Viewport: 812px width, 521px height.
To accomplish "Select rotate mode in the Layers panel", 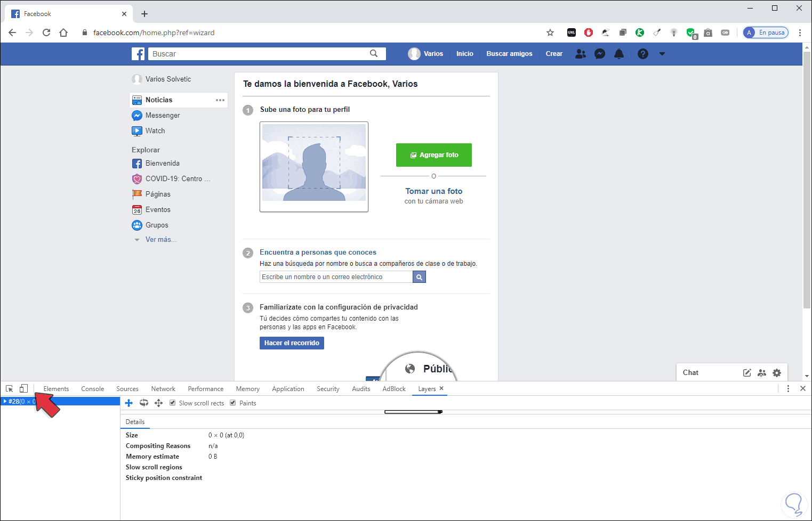I will 143,403.
